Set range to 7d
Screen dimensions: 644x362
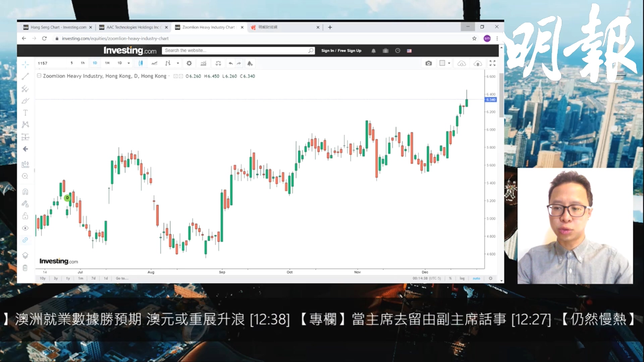(93, 278)
